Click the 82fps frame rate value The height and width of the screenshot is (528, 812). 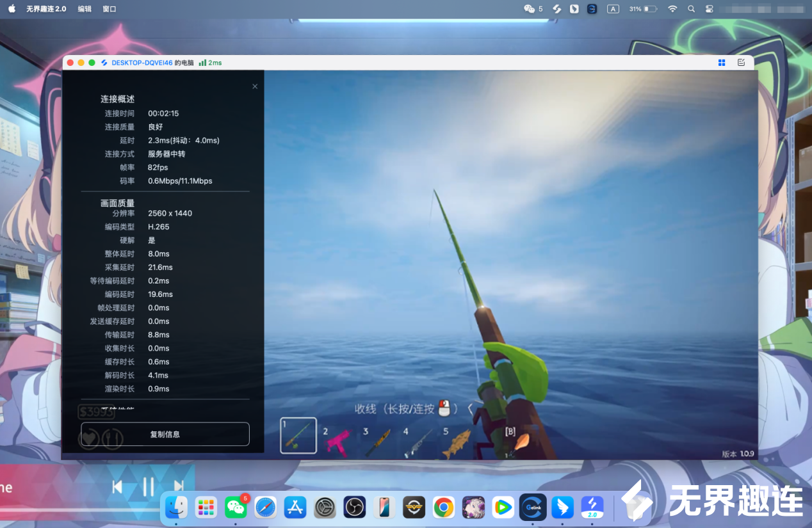tap(158, 167)
